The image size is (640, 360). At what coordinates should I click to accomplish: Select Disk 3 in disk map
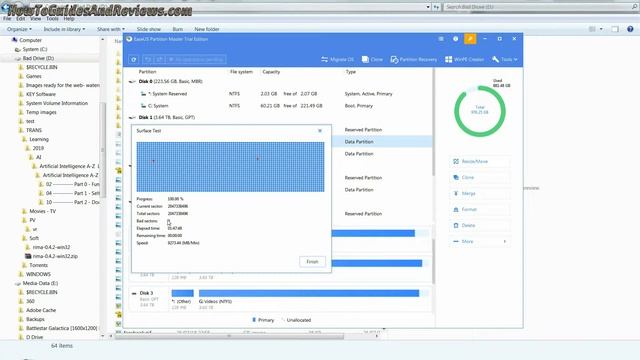147,299
